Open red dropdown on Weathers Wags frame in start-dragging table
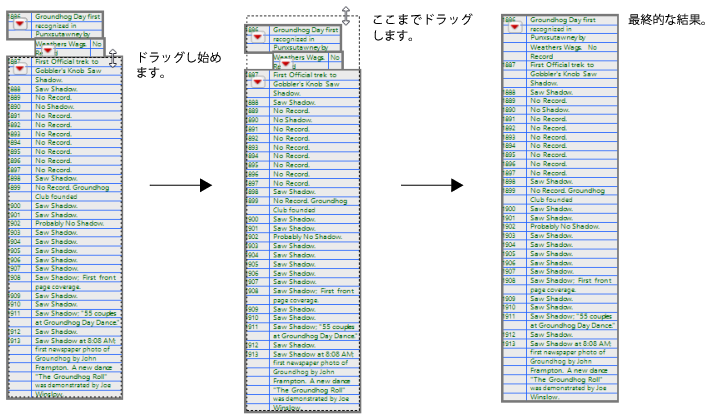 coord(48,50)
